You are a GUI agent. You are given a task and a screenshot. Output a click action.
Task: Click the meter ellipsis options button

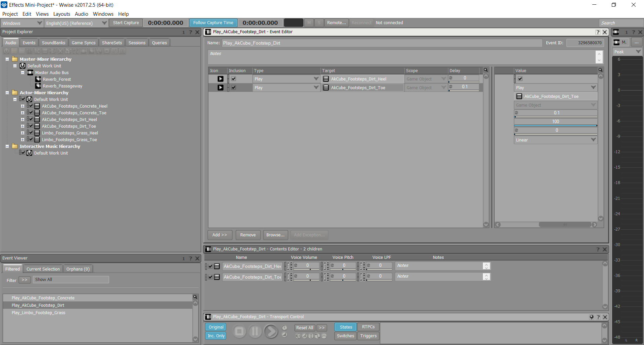pos(636,42)
